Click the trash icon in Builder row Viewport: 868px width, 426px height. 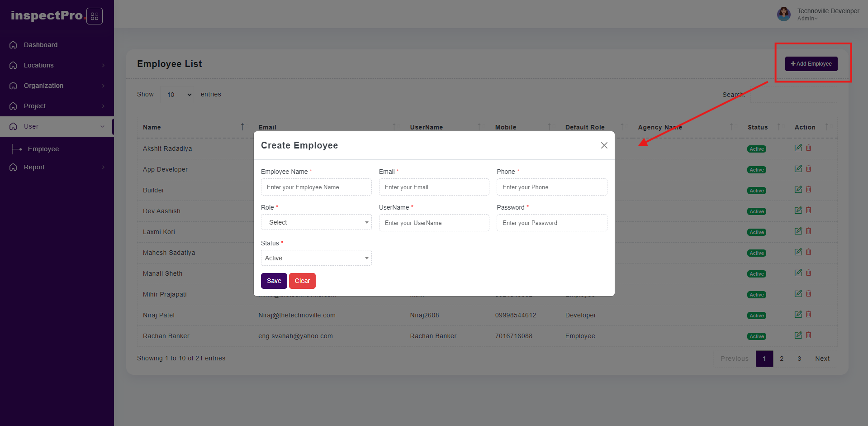[x=808, y=190]
